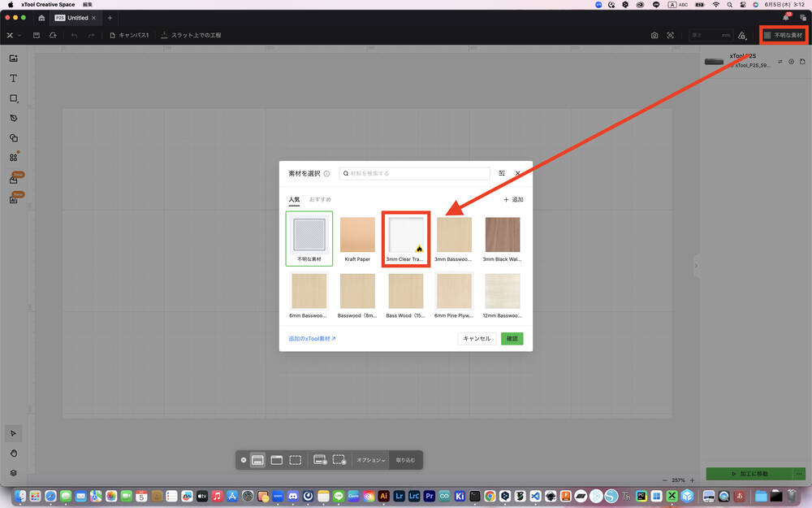Select the rectangle shape tool
The image size is (812, 508).
[x=14, y=98]
